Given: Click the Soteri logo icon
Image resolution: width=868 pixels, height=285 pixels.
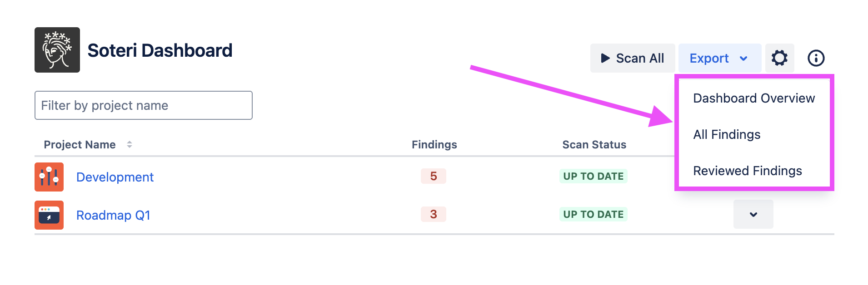Looking at the screenshot, I should click(57, 50).
